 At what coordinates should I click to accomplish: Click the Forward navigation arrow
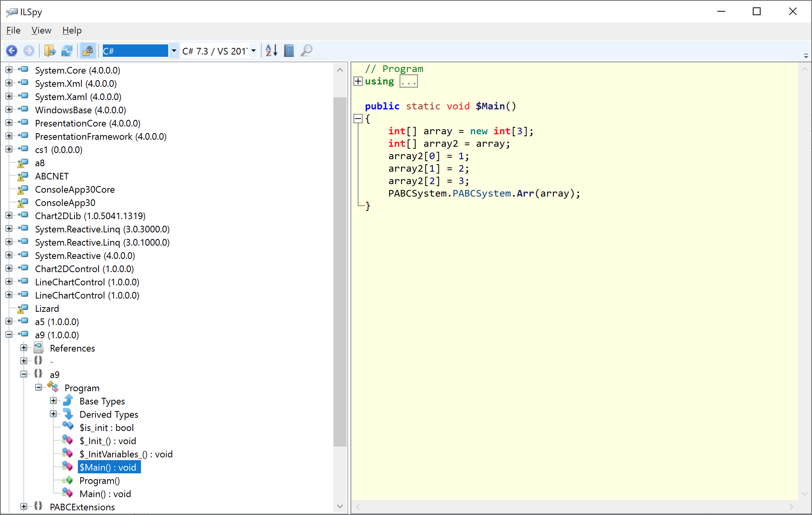[x=29, y=51]
